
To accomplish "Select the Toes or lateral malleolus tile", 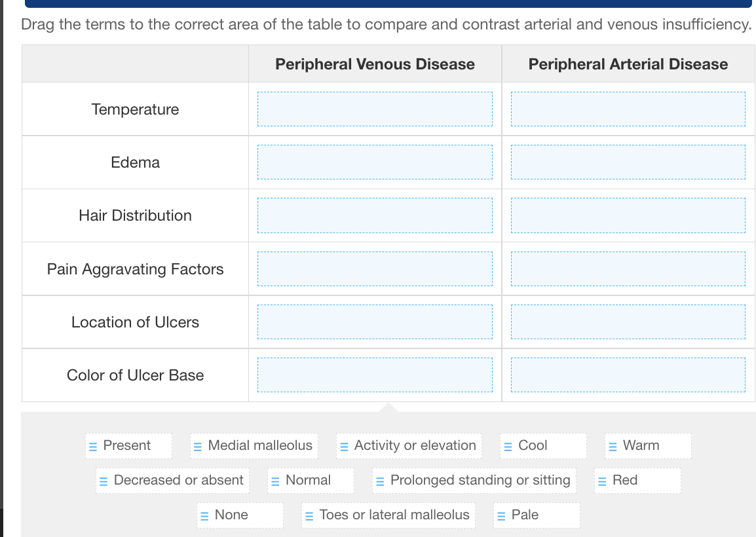I will pos(388,515).
